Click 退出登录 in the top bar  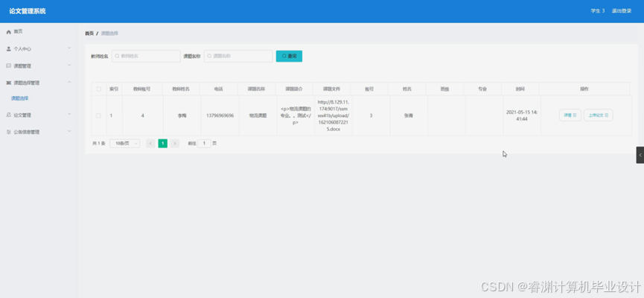pos(622,11)
